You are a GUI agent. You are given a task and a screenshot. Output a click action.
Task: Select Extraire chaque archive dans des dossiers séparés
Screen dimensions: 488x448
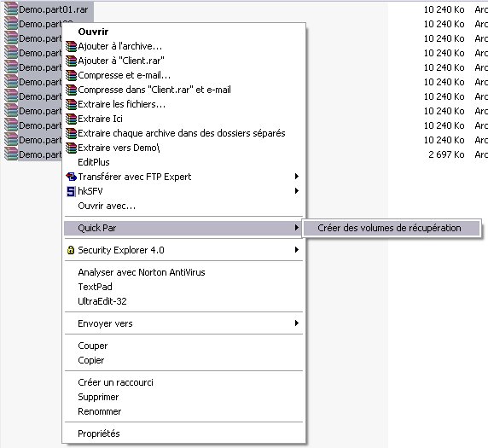[183, 133]
